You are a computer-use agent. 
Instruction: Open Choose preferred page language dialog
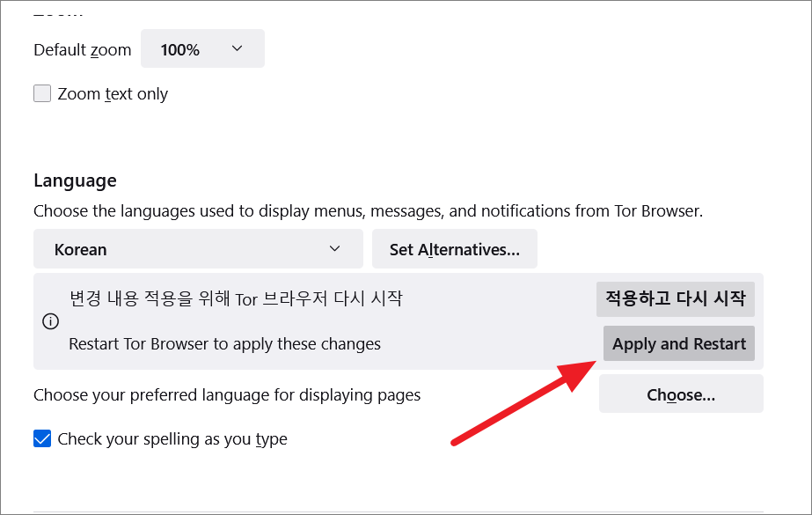tap(681, 394)
